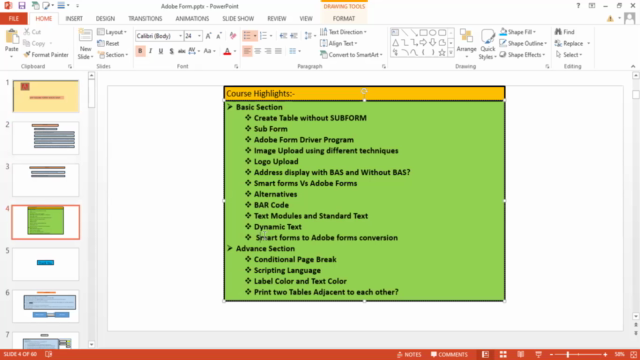640x360 pixels.
Task: Switch to the ANIMATIONS tab
Action: 192,18
